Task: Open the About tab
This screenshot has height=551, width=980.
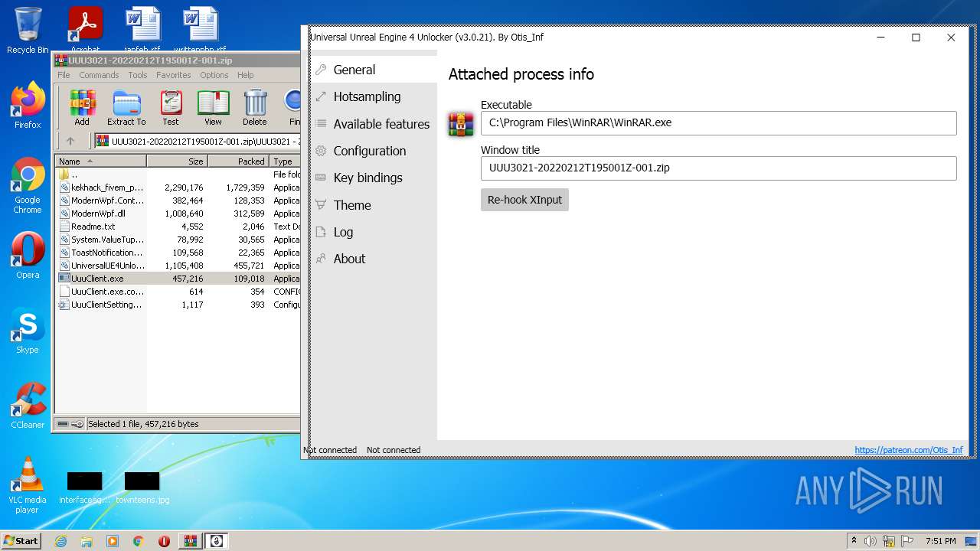Action: pos(374,259)
